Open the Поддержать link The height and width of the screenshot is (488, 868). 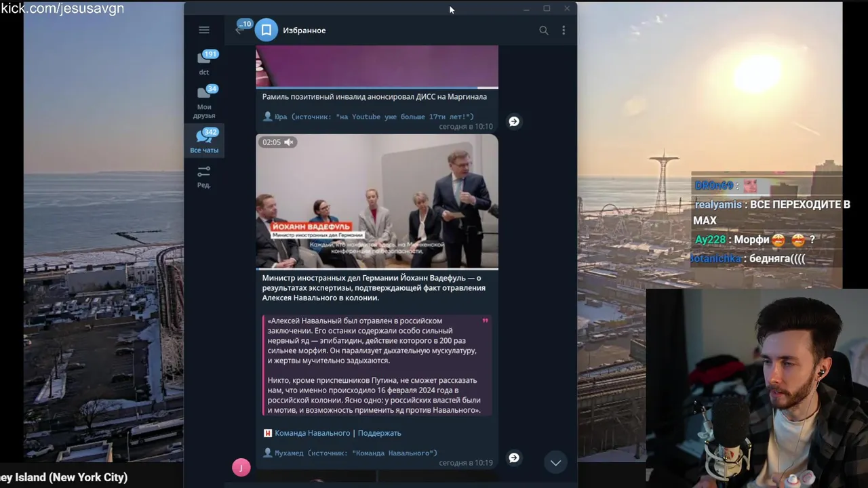(x=379, y=433)
